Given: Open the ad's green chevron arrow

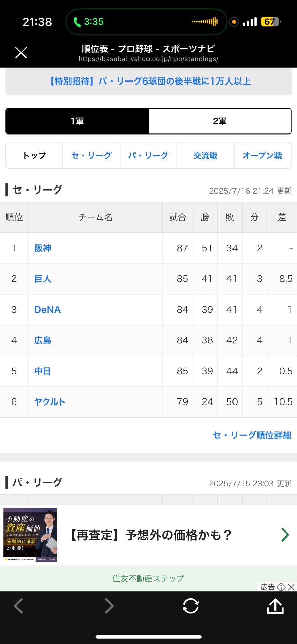Looking at the screenshot, I should pos(285,535).
